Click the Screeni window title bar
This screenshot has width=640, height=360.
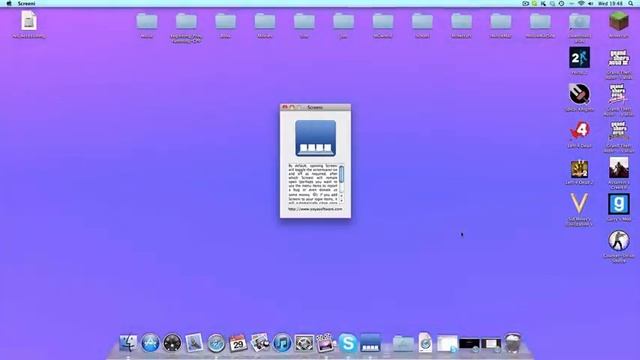pyautogui.click(x=315, y=107)
